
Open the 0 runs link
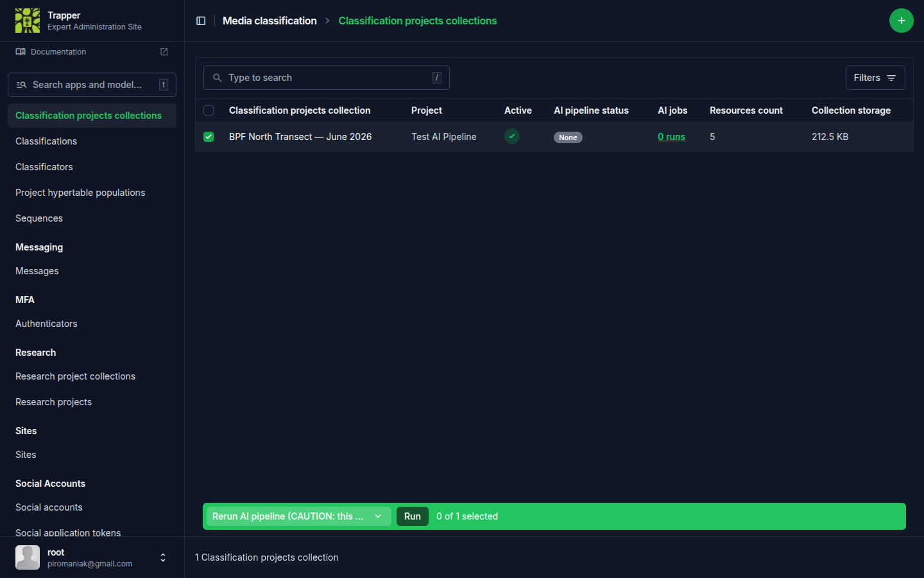click(x=671, y=137)
